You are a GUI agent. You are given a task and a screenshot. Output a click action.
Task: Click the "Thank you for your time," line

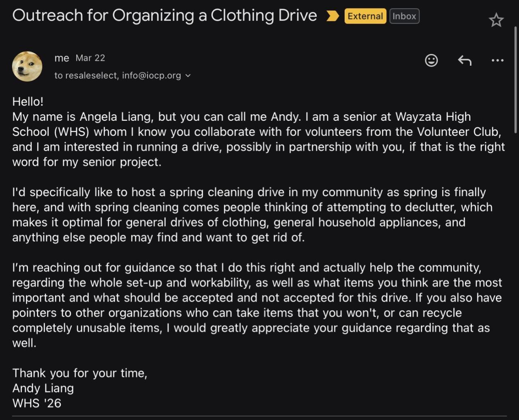(x=79, y=373)
